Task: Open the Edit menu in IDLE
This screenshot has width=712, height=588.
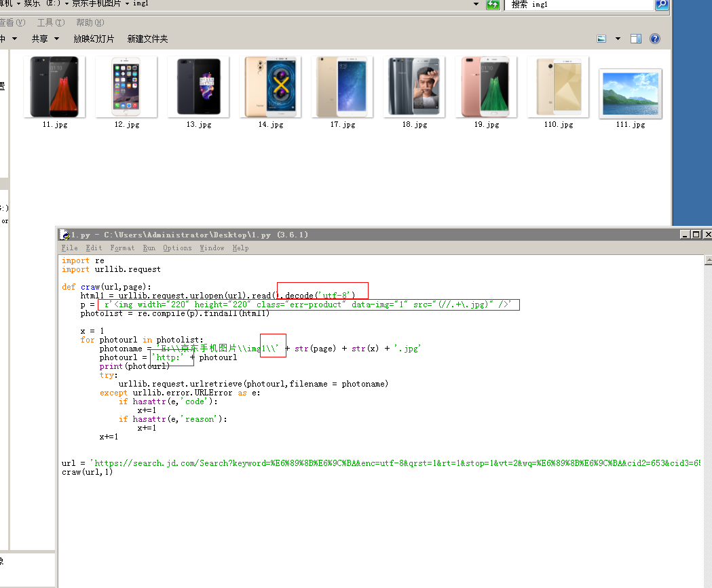Action: 94,248
